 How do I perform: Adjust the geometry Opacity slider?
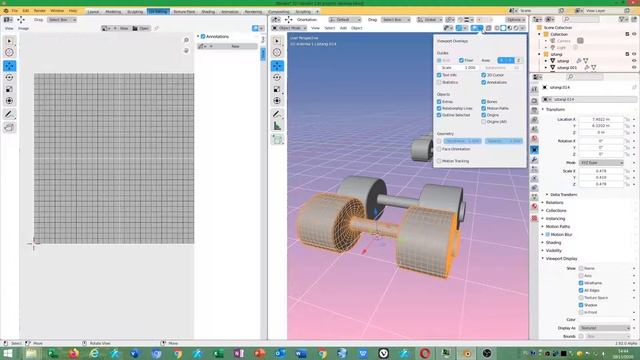504,141
